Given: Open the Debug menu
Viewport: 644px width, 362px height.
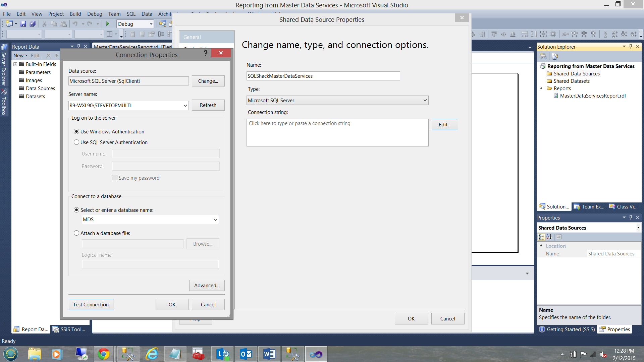Looking at the screenshot, I should [x=95, y=14].
